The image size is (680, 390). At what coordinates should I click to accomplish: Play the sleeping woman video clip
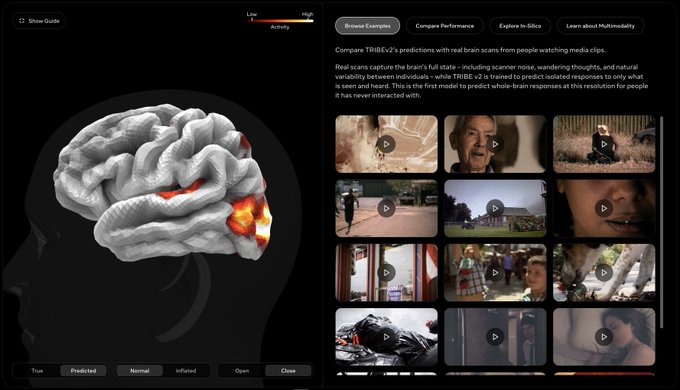click(x=604, y=337)
